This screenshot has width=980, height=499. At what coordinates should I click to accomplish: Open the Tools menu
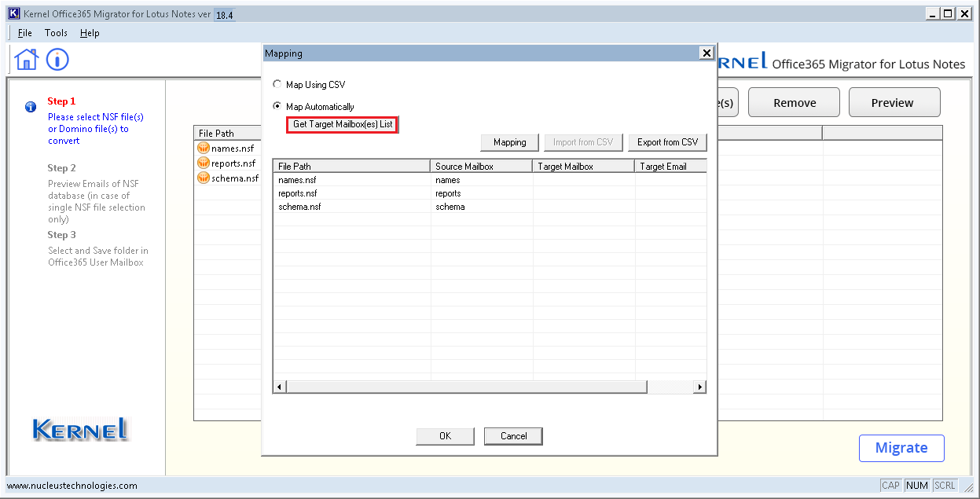click(x=56, y=33)
